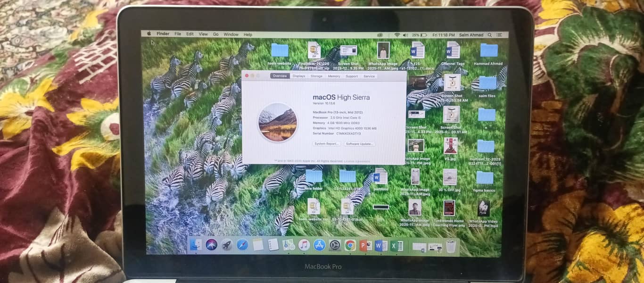The height and width of the screenshot is (283, 644).
Task: Open Notification Center from the menu bar
Action: (500, 34)
